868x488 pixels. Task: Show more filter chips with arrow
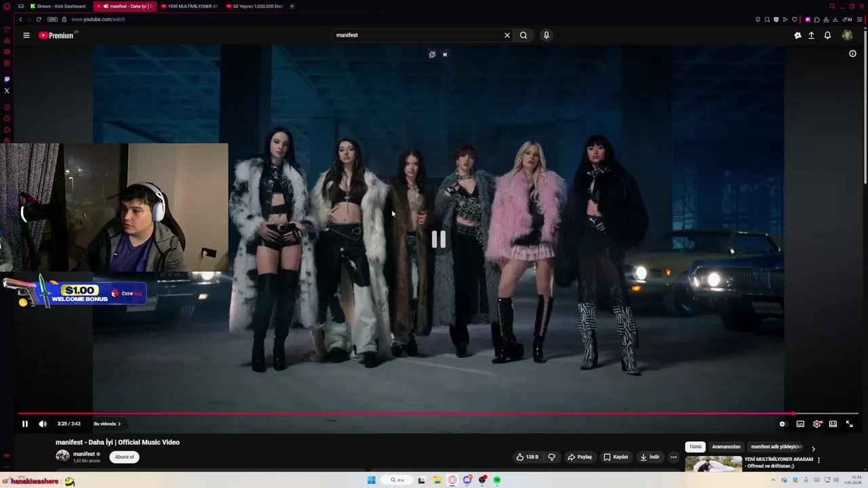(x=813, y=448)
